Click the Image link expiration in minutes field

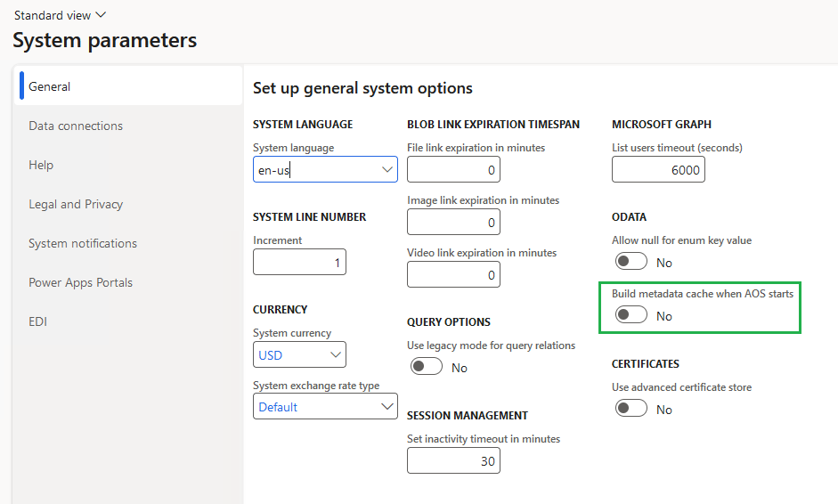pos(453,222)
